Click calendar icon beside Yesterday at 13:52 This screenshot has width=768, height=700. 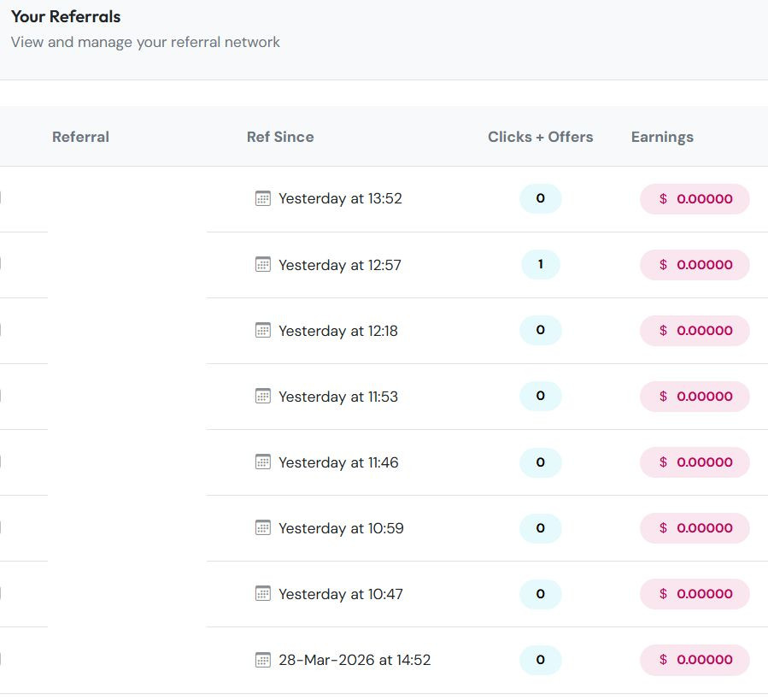tap(263, 198)
